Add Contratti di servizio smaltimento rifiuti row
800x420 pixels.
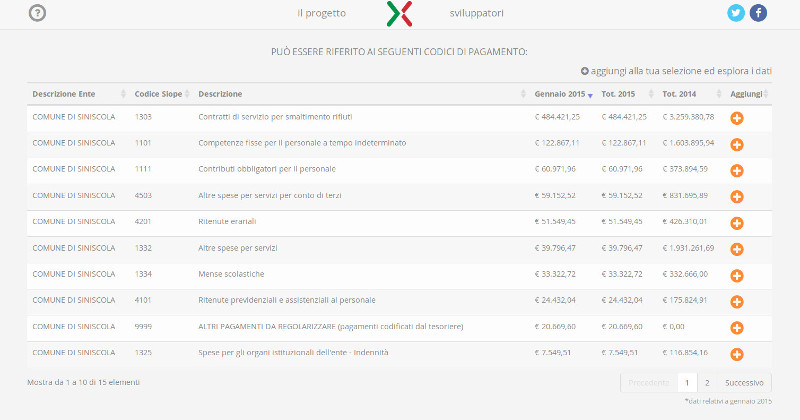pos(737,118)
